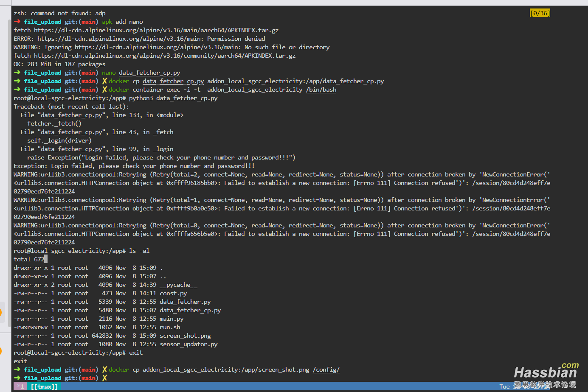
Task: Click the *1 tmux session indicator
Action: coord(20,386)
